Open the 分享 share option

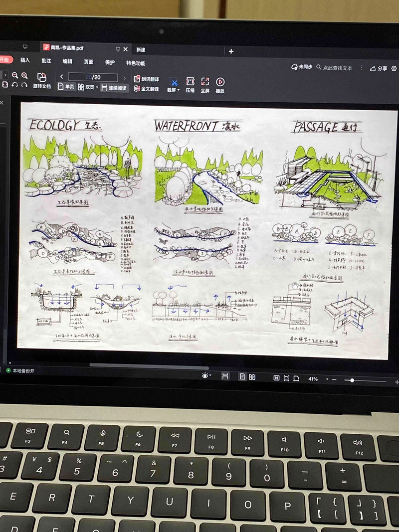379,68
